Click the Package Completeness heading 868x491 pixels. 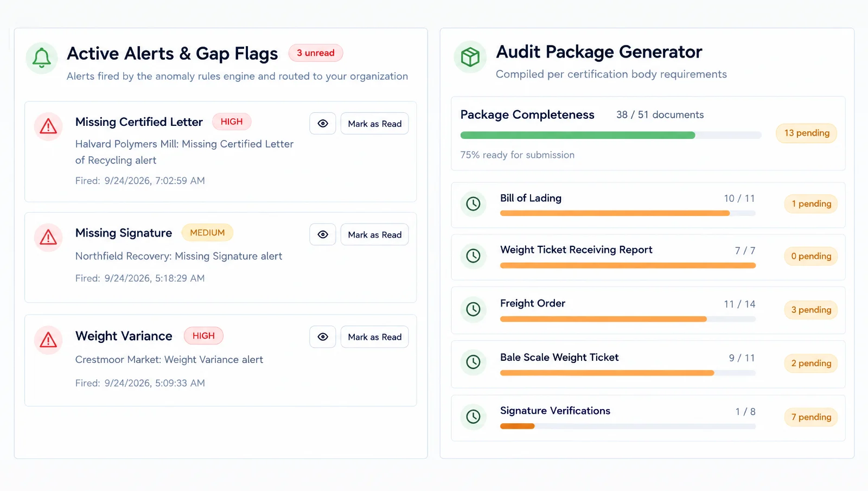coord(527,114)
